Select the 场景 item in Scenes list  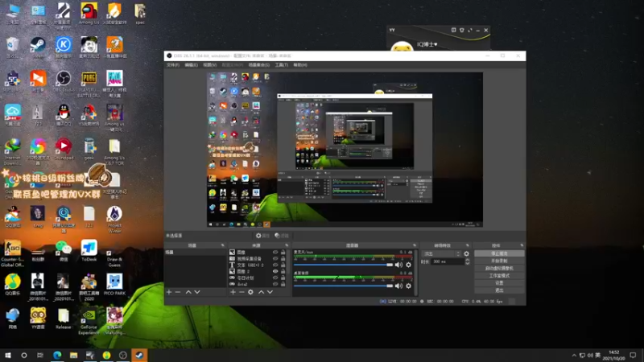pos(195,252)
